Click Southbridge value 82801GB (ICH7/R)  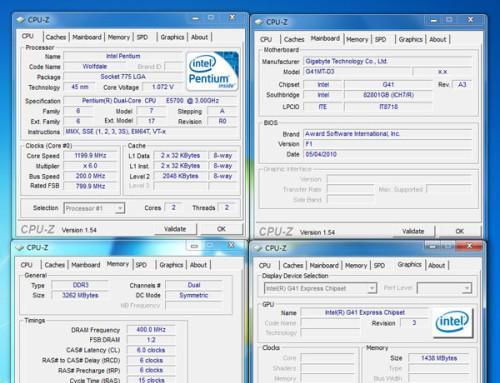click(x=388, y=95)
